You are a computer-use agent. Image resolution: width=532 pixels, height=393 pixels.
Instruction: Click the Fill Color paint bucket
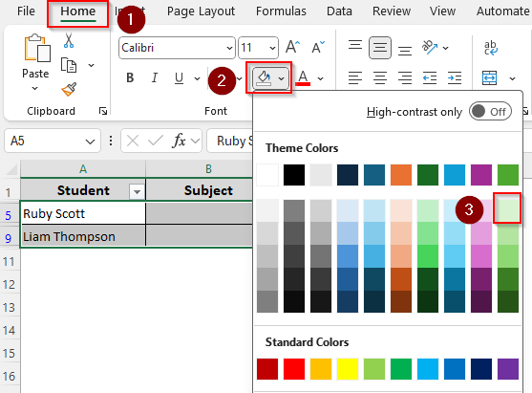tap(264, 78)
